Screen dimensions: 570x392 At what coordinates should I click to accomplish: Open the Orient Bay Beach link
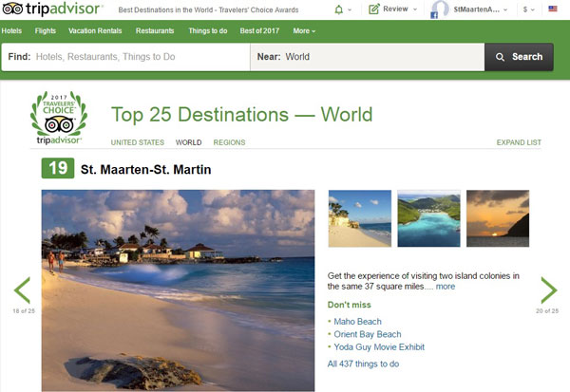(x=368, y=334)
